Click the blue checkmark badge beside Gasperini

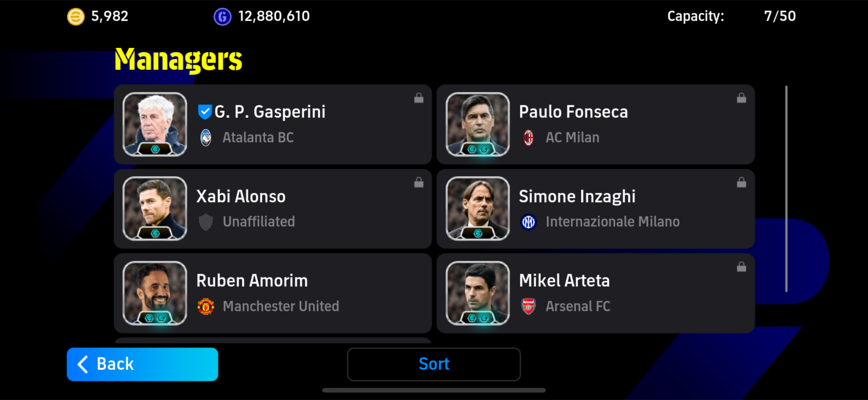205,112
